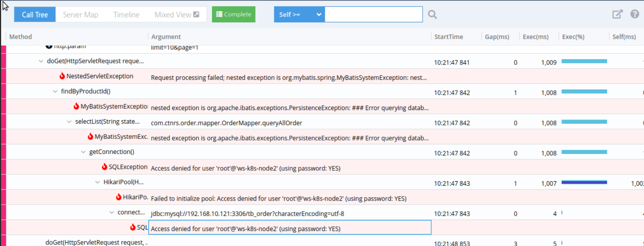
Task: Open call tree in new window icon
Action: coord(617,14)
